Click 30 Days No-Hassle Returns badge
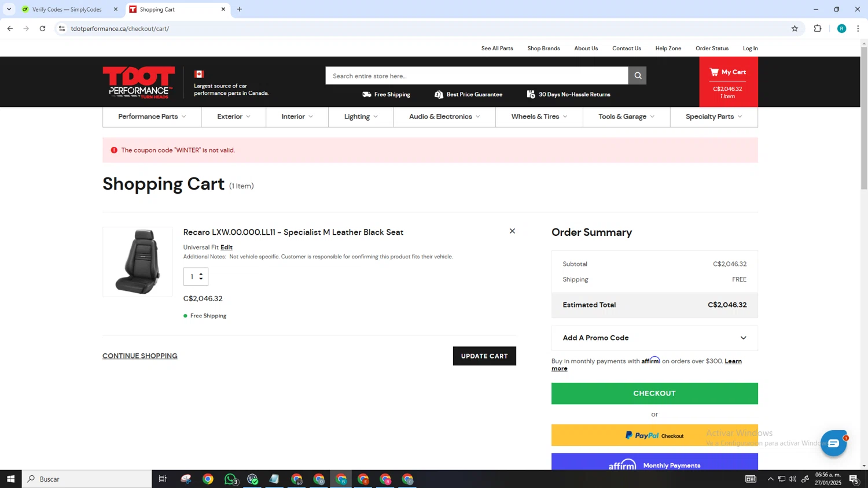 [x=568, y=94]
